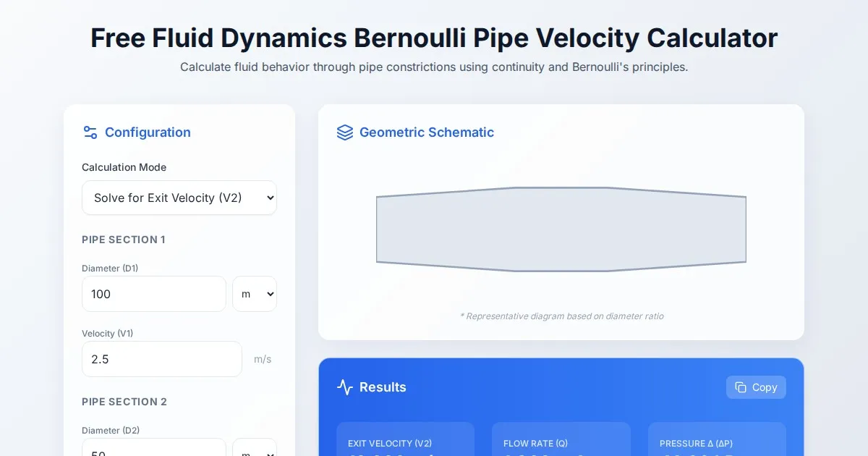Click the Calculation Mode label

[124, 167]
